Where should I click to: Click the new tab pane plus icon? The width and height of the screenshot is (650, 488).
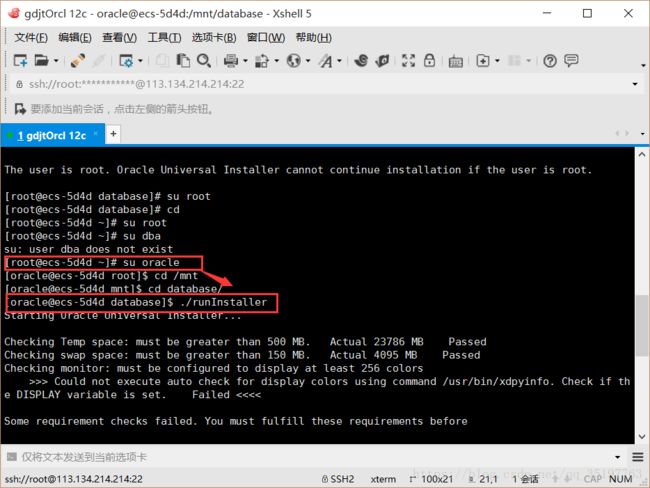coord(483,61)
